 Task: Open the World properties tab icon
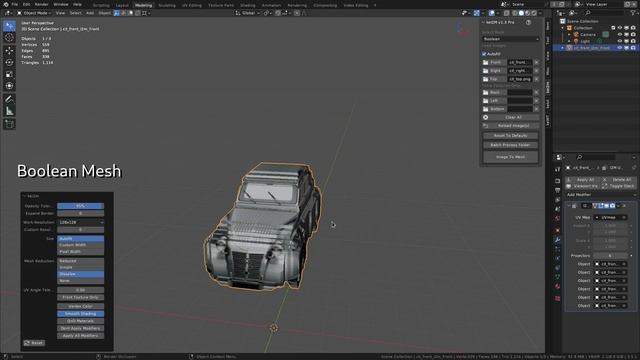pyautogui.click(x=558, y=218)
